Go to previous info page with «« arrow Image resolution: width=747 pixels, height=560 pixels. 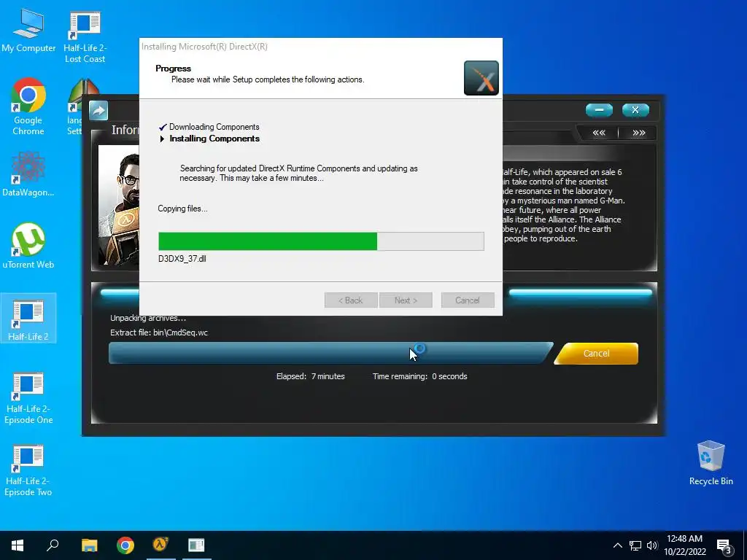pyautogui.click(x=599, y=133)
